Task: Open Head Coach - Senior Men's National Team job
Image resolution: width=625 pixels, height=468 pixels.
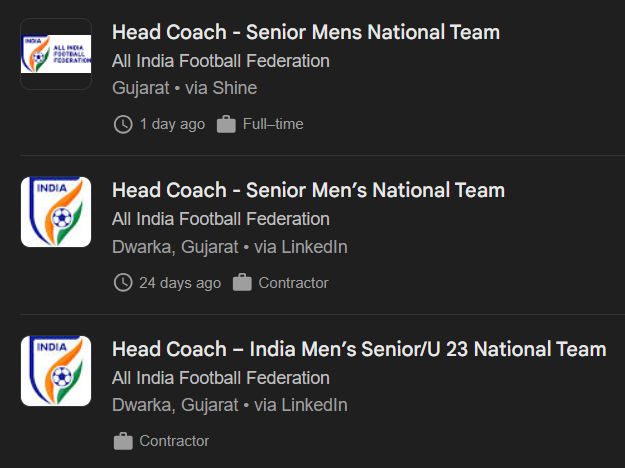Action: tap(309, 190)
